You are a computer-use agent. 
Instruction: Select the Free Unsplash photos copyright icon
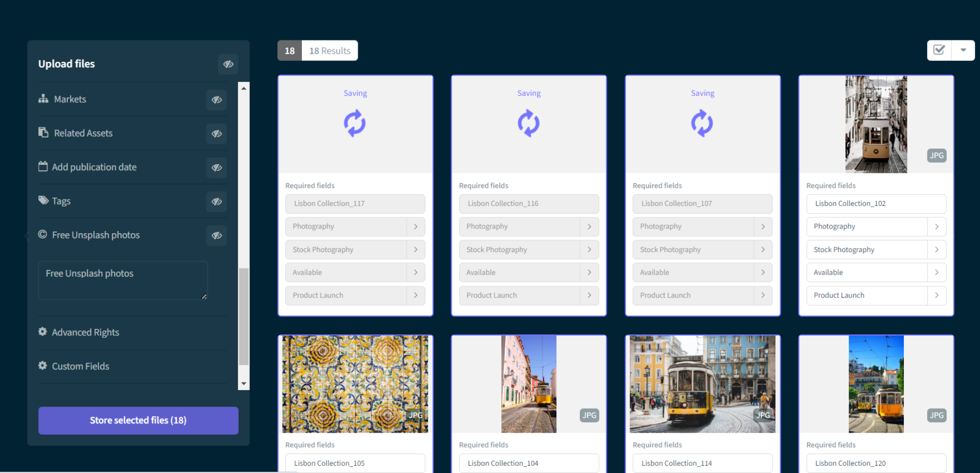tap(43, 235)
